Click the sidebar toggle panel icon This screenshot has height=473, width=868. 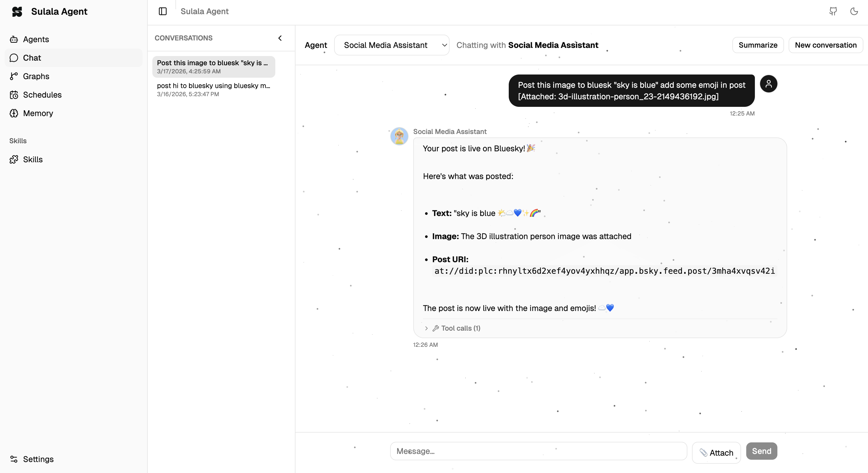pyautogui.click(x=163, y=11)
